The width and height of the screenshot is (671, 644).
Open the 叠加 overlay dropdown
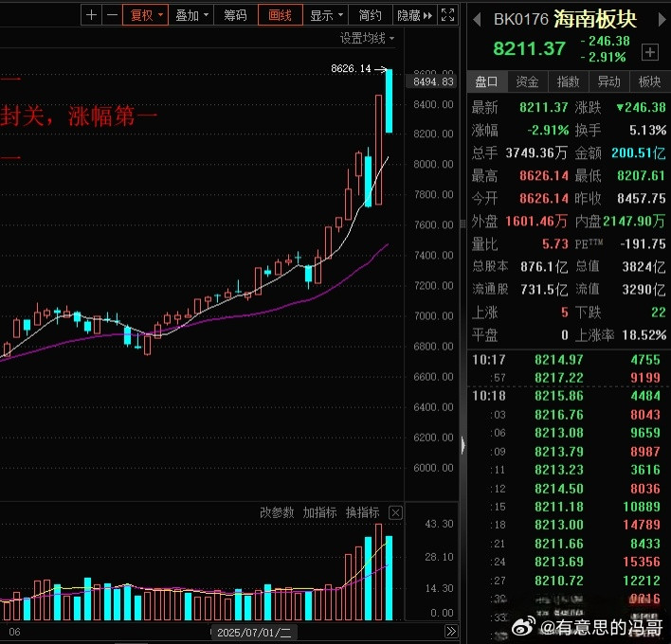click(191, 15)
